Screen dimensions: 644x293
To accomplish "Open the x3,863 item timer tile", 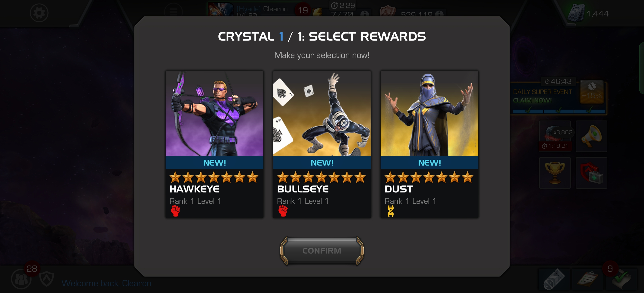I will tap(555, 136).
